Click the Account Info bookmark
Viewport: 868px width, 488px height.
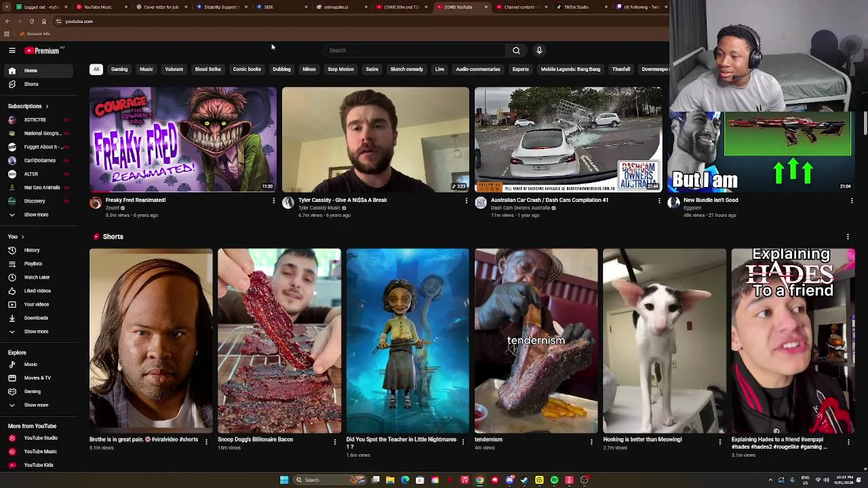[x=35, y=34]
